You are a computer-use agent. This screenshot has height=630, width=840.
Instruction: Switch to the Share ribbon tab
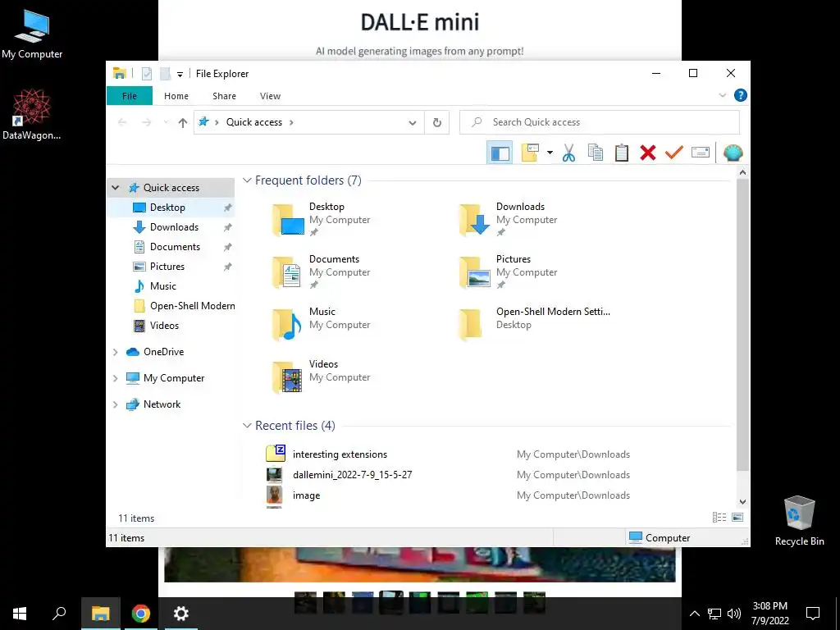(224, 96)
